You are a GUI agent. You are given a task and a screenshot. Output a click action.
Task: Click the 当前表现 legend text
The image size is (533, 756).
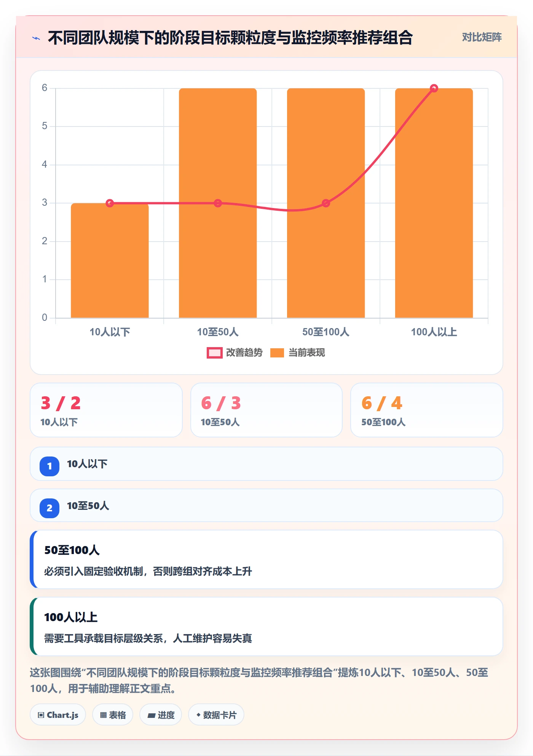coord(306,353)
